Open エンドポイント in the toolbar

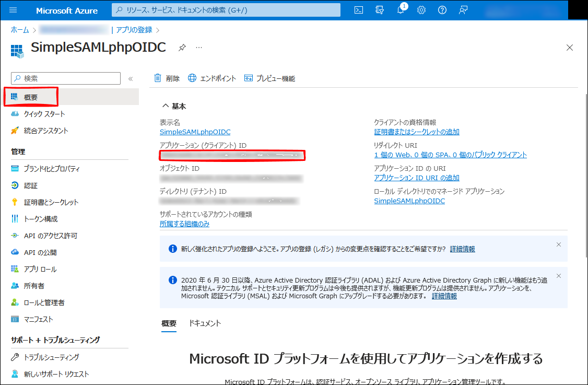(x=212, y=78)
